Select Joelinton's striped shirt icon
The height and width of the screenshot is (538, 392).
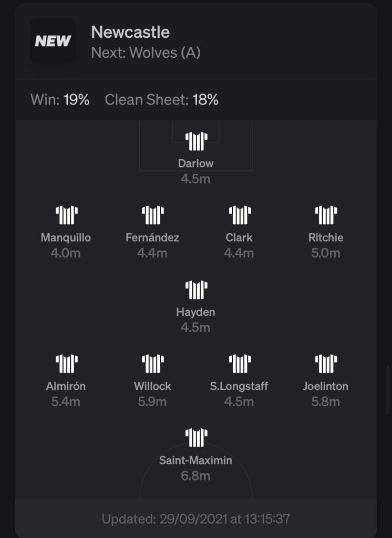pos(326,364)
